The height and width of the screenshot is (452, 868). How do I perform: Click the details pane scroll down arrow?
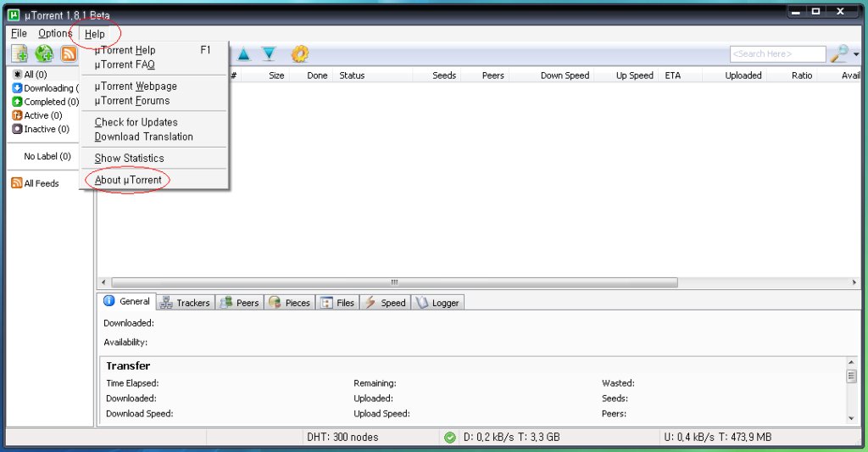(x=851, y=418)
